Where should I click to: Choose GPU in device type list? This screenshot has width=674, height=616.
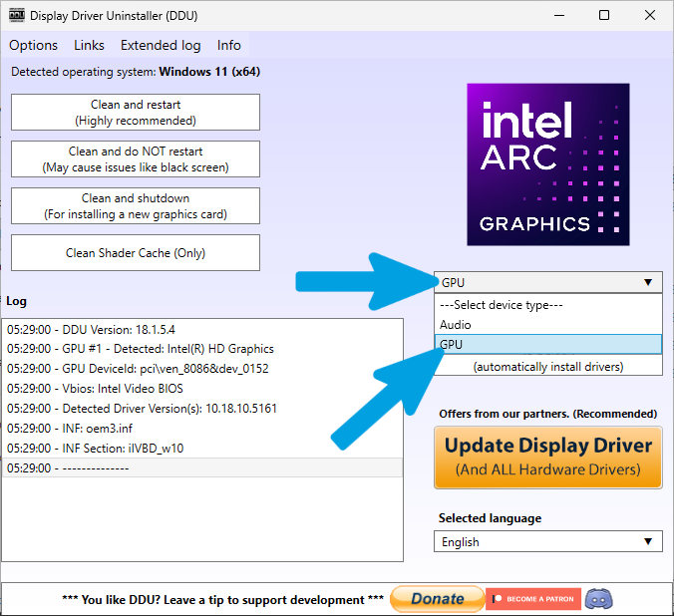coord(548,344)
